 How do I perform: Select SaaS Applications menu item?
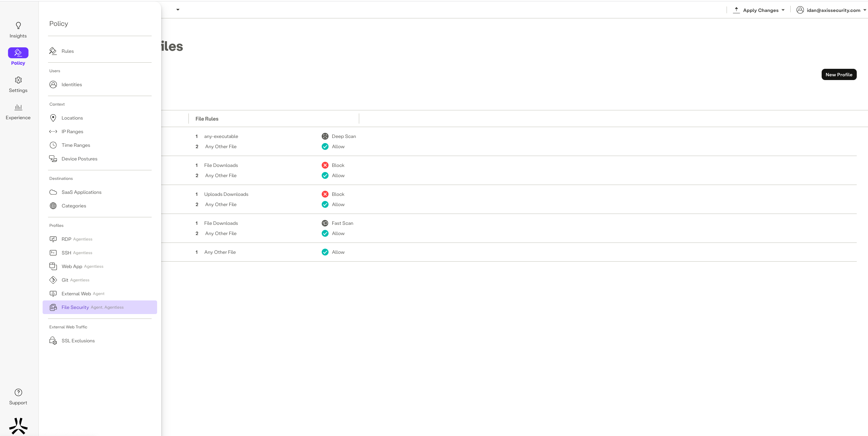tap(81, 192)
